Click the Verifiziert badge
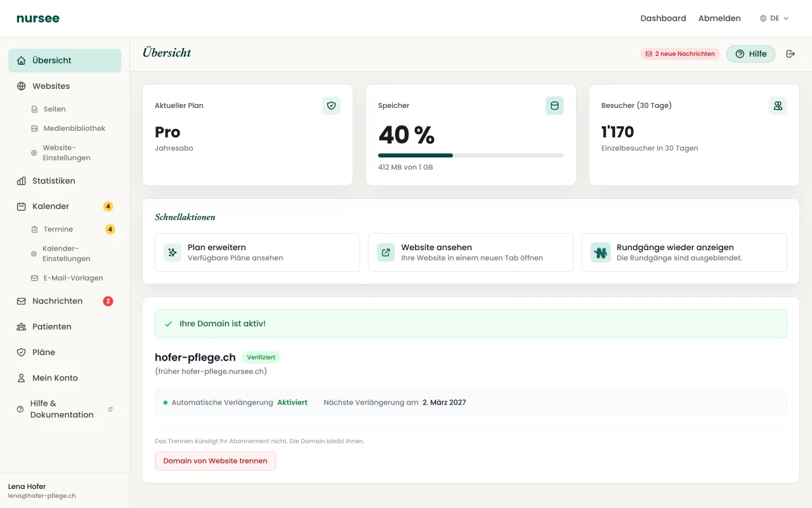 (x=261, y=358)
